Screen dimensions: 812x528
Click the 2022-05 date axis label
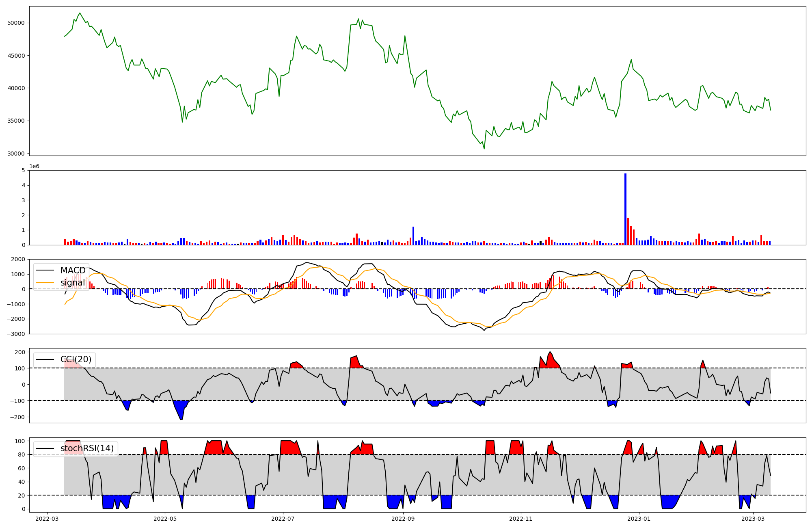coord(165,518)
